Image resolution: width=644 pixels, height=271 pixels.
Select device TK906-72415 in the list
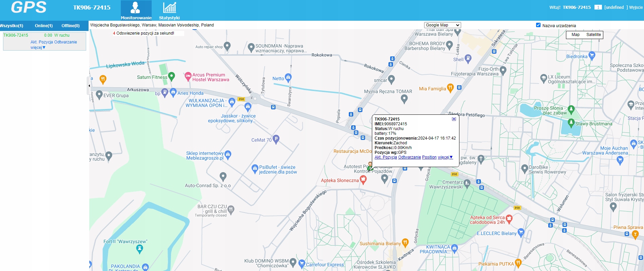tap(16, 35)
